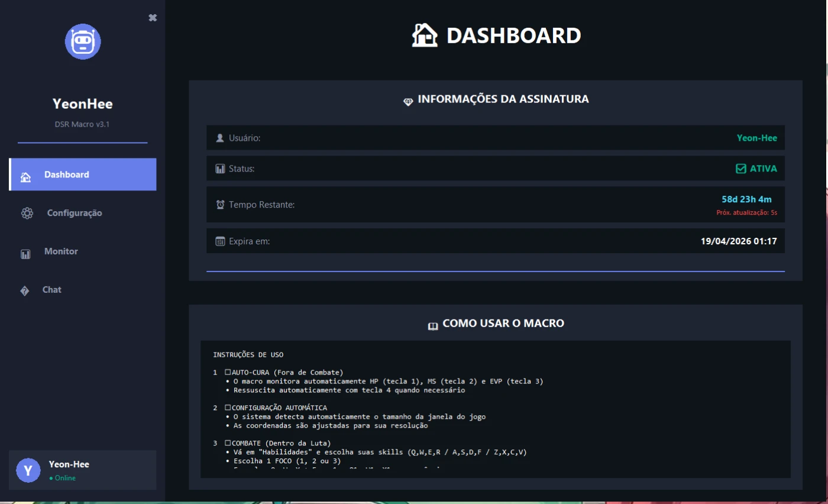The image size is (828, 504).
Task: Open the Chat section
Action: [52, 290]
